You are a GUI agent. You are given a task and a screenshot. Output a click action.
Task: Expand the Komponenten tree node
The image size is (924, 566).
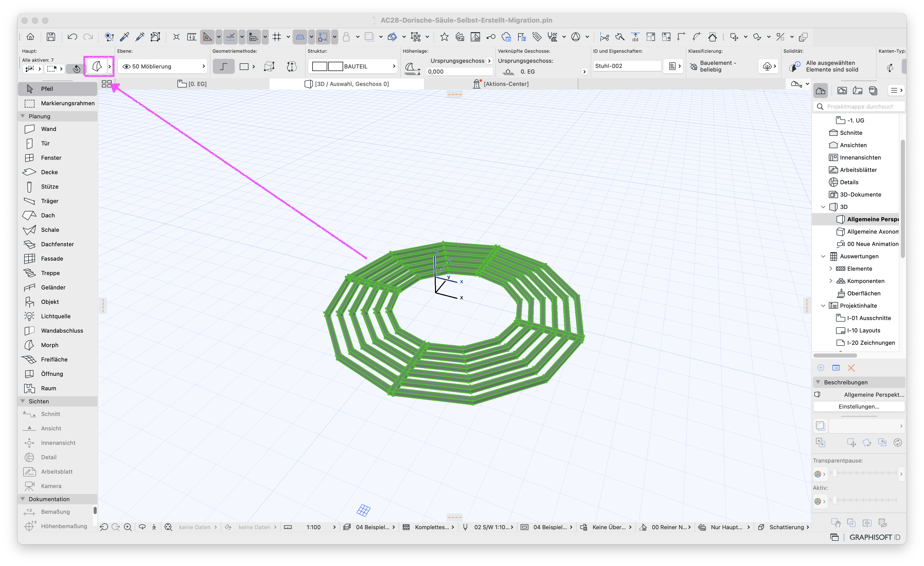(831, 281)
